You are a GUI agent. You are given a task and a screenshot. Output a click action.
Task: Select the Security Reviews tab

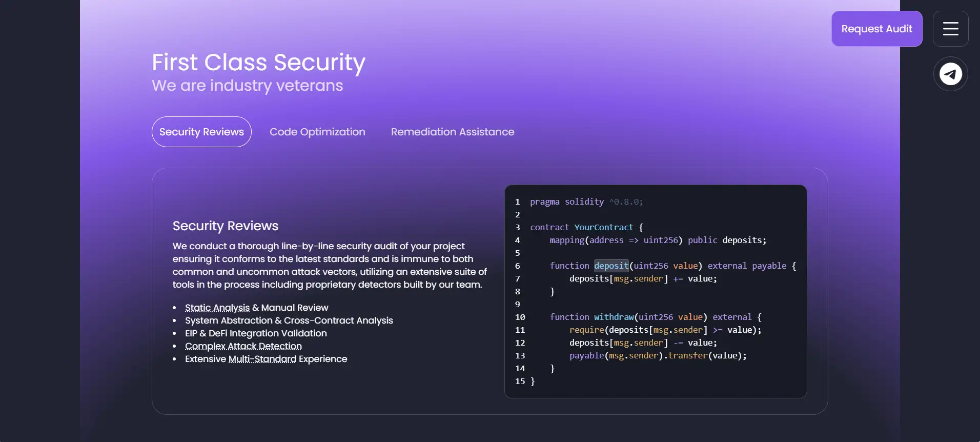(x=201, y=132)
